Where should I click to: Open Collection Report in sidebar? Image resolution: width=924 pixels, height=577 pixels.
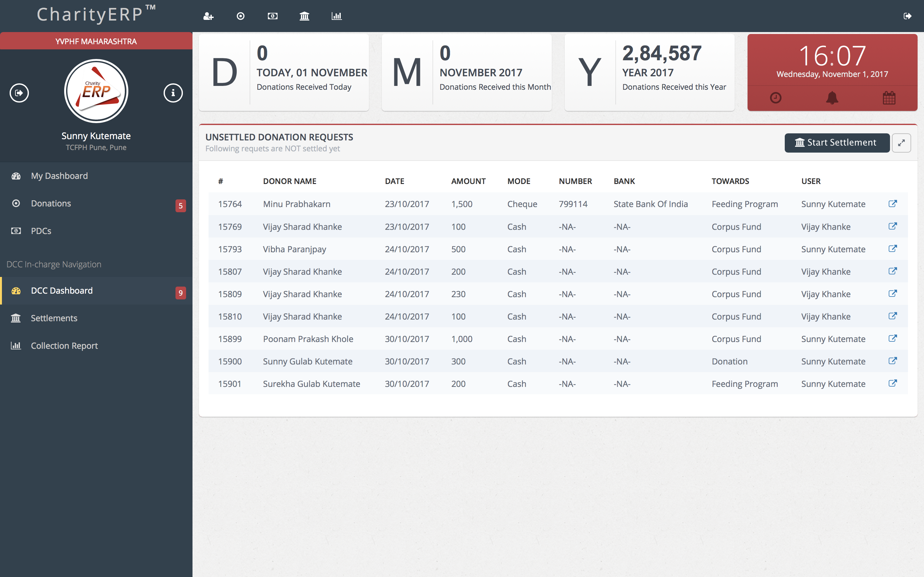pyautogui.click(x=64, y=346)
